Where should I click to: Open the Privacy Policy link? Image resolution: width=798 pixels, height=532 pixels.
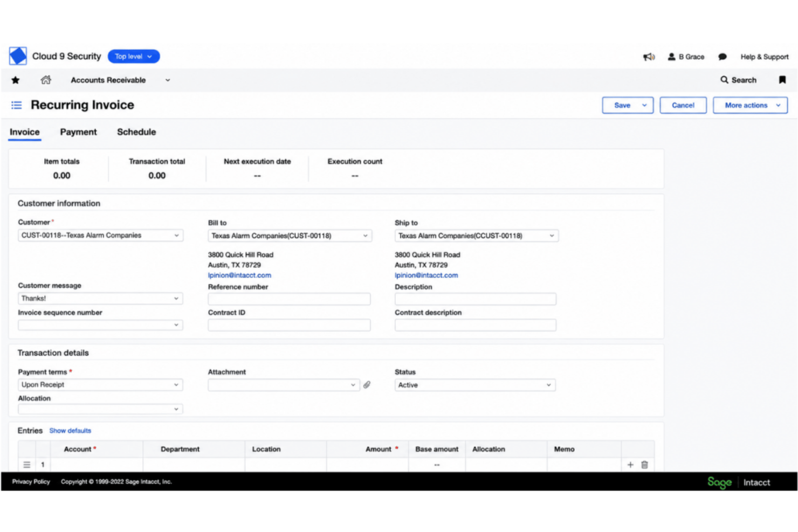pos(31,482)
